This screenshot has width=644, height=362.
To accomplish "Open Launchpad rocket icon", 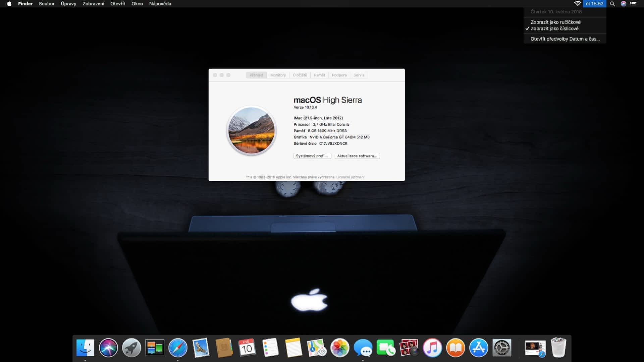I will (x=131, y=348).
